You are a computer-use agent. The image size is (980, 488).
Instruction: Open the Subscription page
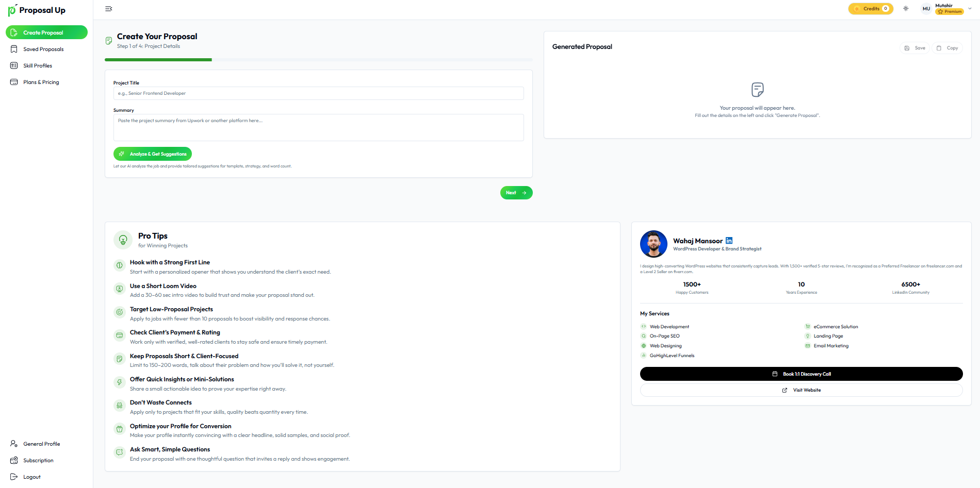[38, 461]
